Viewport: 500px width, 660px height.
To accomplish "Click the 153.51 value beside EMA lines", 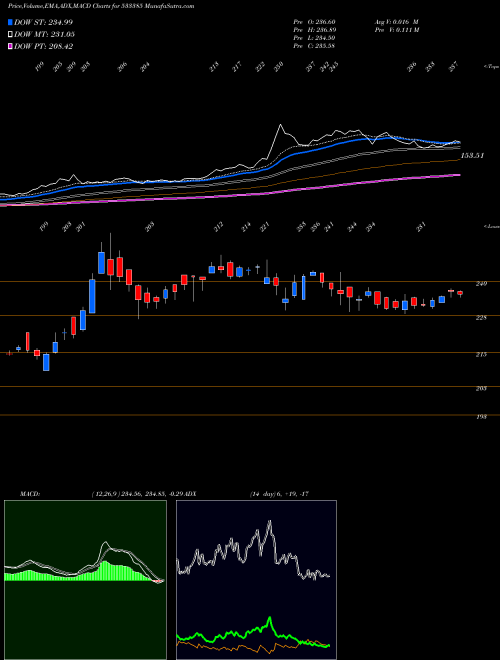I will point(472,156).
